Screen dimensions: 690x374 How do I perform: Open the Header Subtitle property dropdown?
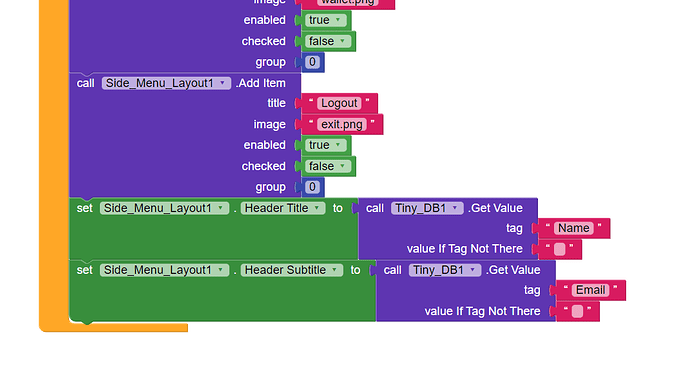[291, 270]
